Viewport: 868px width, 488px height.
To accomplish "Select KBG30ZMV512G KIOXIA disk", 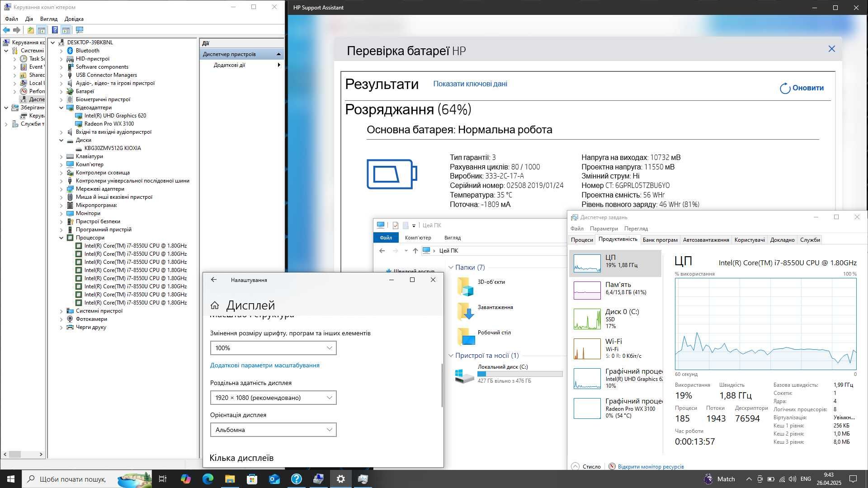I will pos(113,148).
